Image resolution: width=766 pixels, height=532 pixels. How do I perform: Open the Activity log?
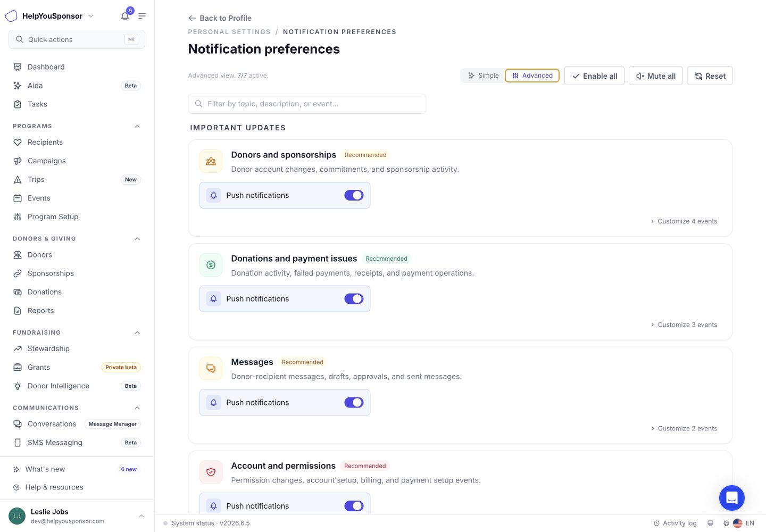coord(675,523)
